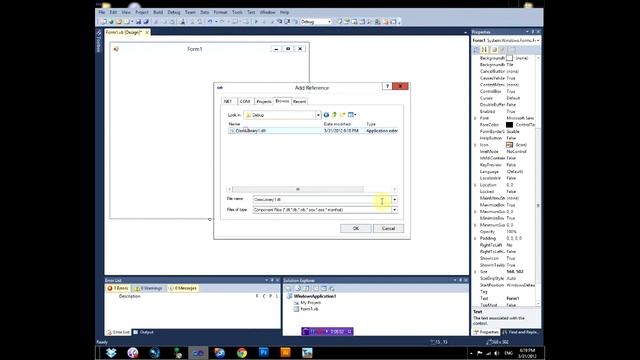Click Cancel in Add Reference dialog
This screenshot has height=360, width=640.
point(388,228)
